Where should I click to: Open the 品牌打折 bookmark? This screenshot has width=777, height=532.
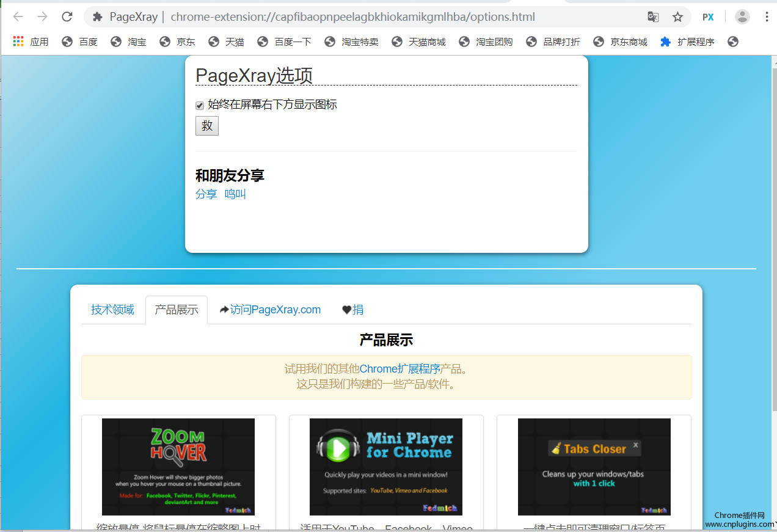point(553,42)
